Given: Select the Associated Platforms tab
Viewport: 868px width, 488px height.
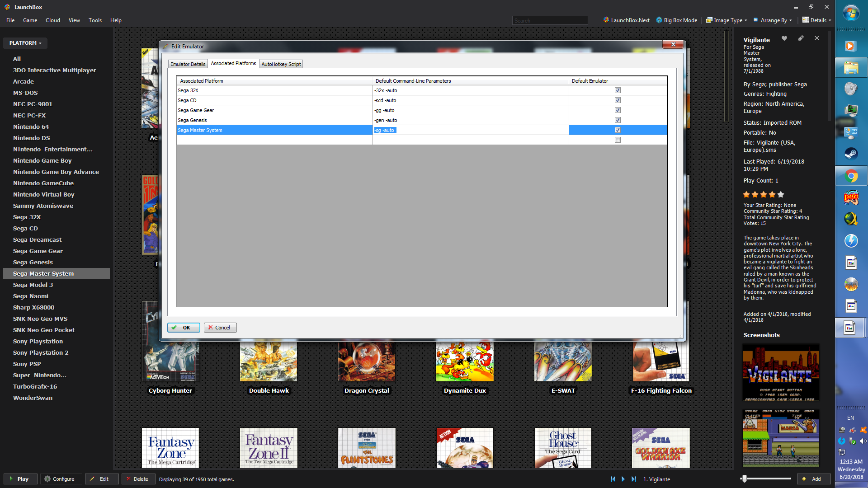Looking at the screenshot, I should click(233, 63).
